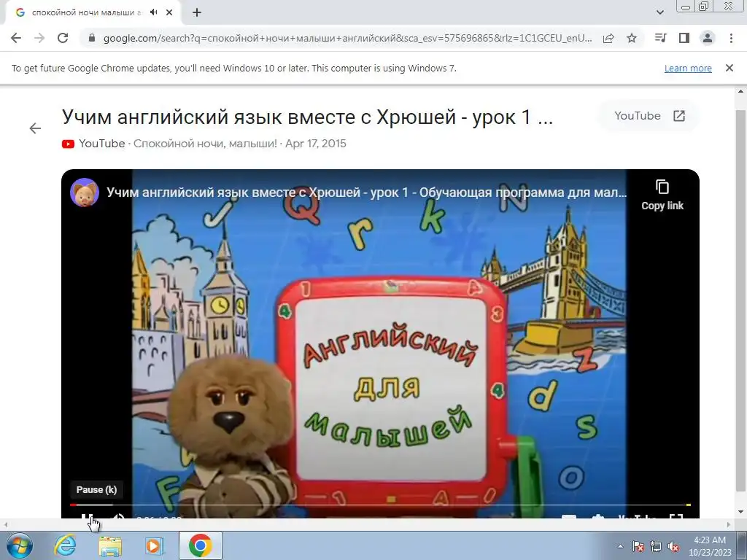Seek using the video progress bar
747x560 pixels.
click(379, 505)
